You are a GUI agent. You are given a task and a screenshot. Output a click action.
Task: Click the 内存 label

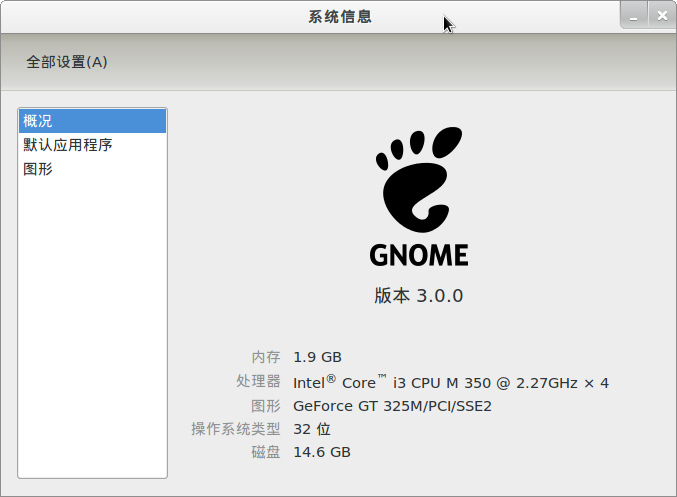click(x=266, y=357)
